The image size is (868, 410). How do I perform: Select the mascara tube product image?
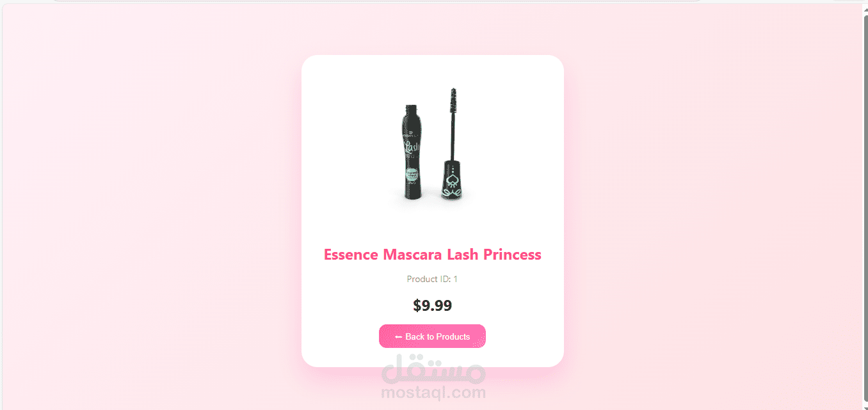(x=411, y=151)
